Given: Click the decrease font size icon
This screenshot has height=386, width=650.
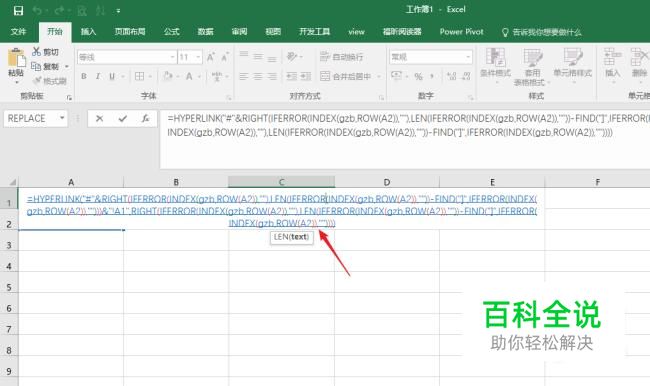Looking at the screenshot, I should [225, 57].
